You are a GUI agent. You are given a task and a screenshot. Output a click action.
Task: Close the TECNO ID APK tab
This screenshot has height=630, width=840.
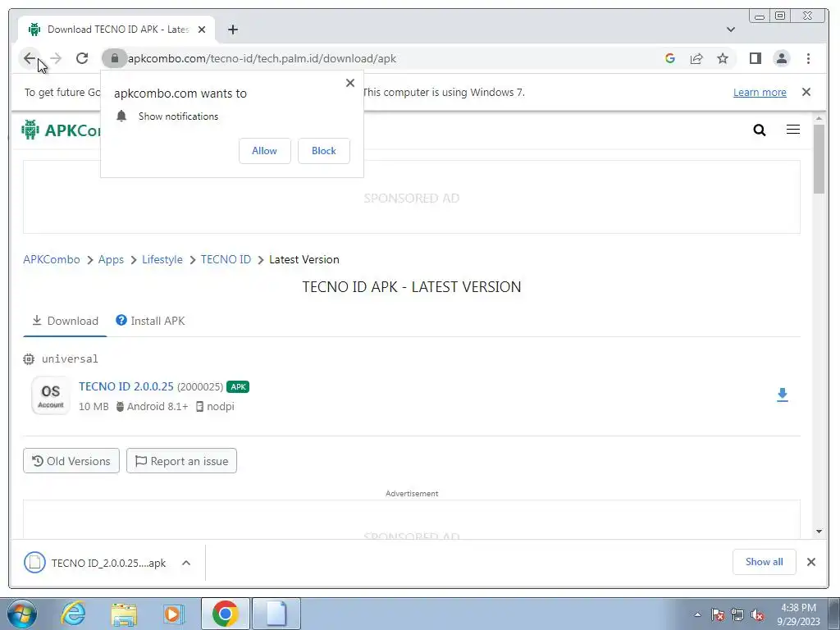pos(202,30)
